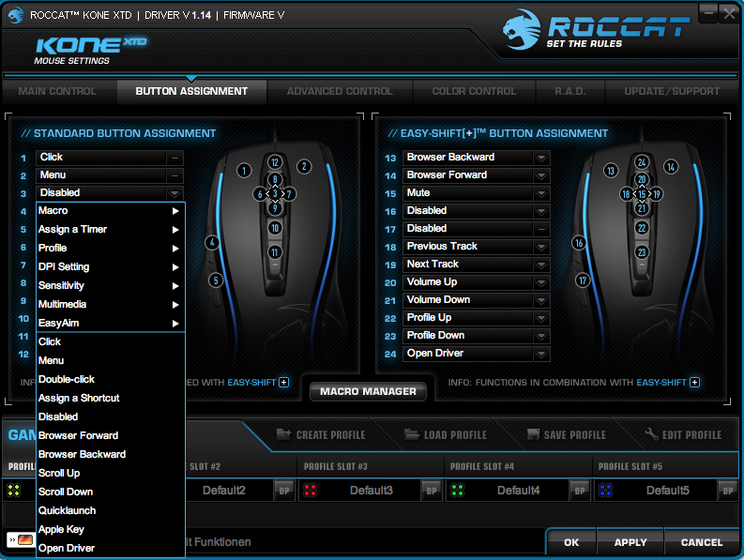Open dropdown for button 15 Mute
Screen dimensions: 744x560
coord(541,193)
